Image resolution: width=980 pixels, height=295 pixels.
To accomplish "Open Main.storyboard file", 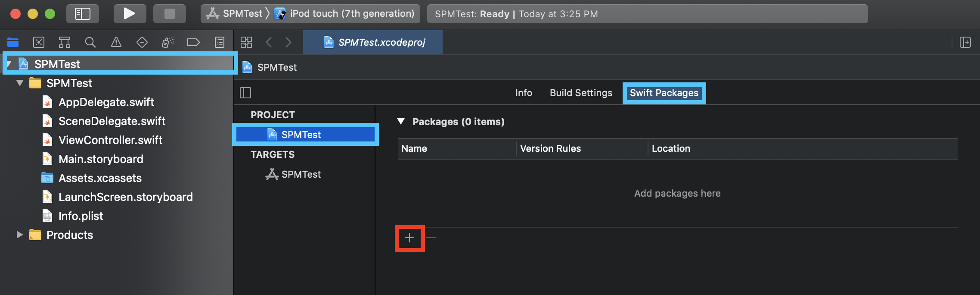I will (x=101, y=159).
